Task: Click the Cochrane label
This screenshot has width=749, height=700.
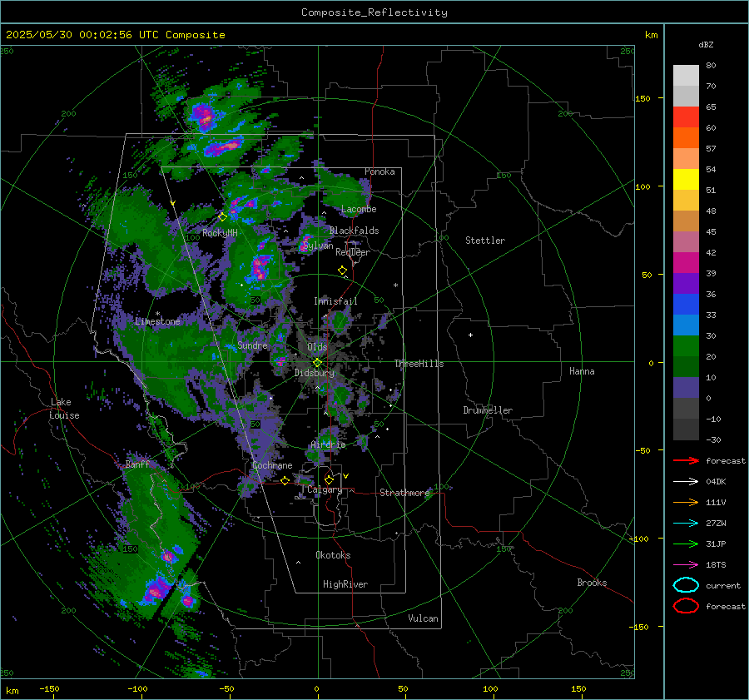Action: point(272,465)
